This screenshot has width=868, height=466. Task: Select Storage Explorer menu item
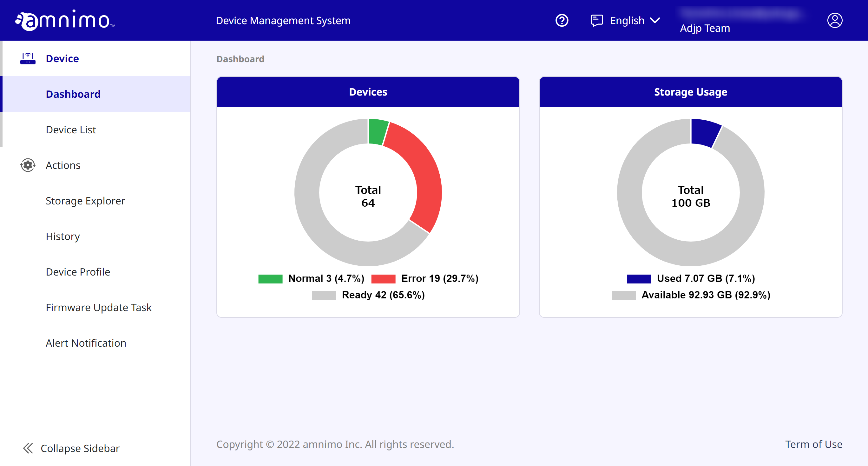click(x=85, y=201)
